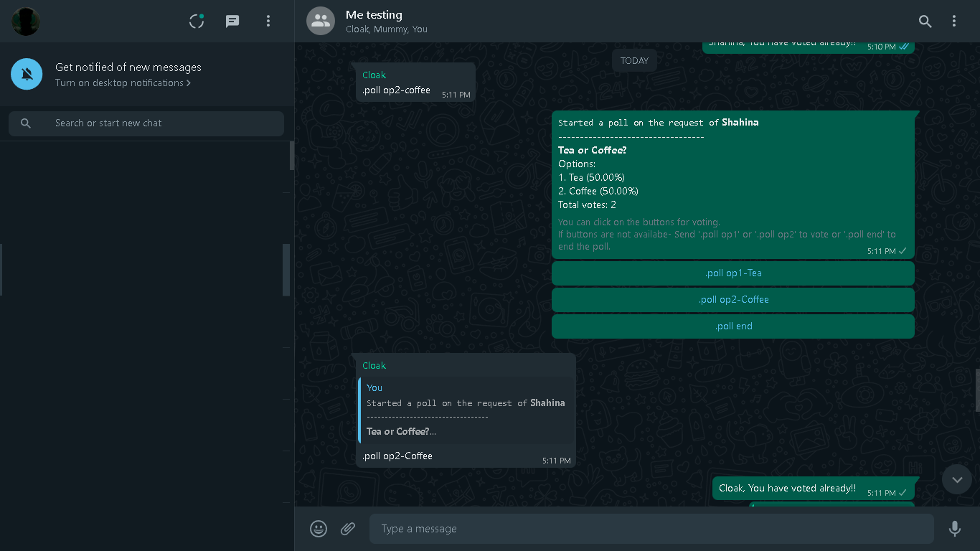Click the Cloak sender name above .poll op2-coffee
The image size is (980, 551).
tap(374, 75)
